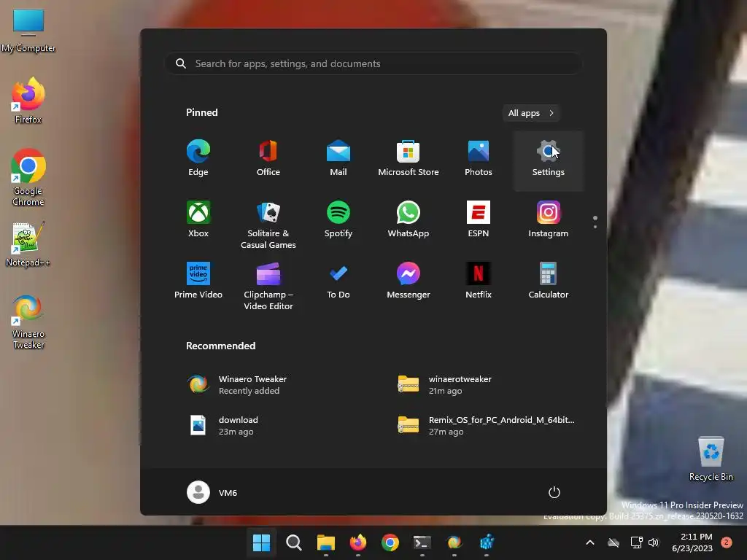Open recommended winaerotweaker folder
The height and width of the screenshot is (560, 747).
(x=480, y=384)
